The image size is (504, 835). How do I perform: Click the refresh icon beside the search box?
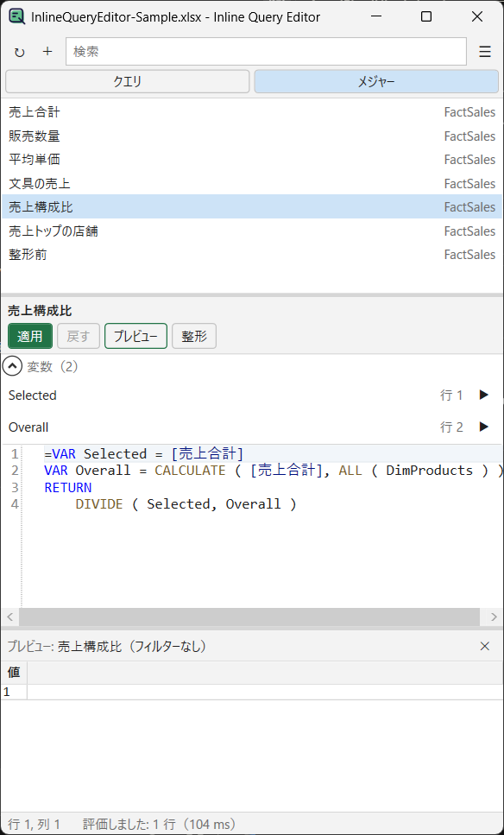(x=20, y=52)
